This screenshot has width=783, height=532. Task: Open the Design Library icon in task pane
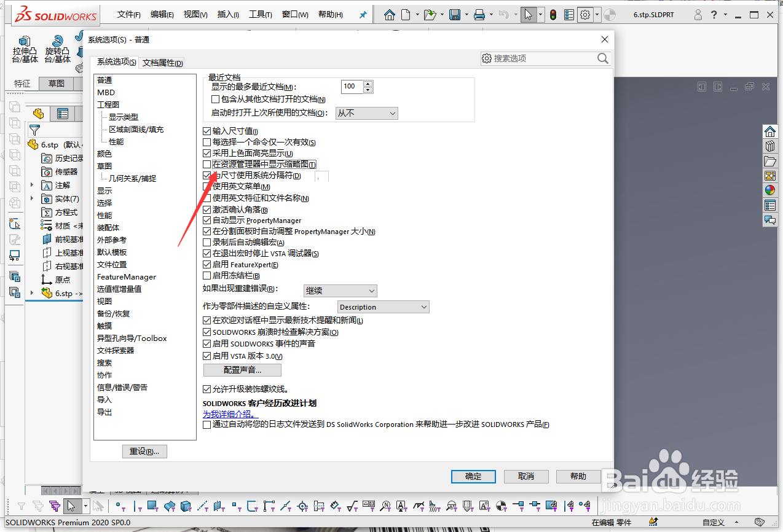click(x=770, y=146)
